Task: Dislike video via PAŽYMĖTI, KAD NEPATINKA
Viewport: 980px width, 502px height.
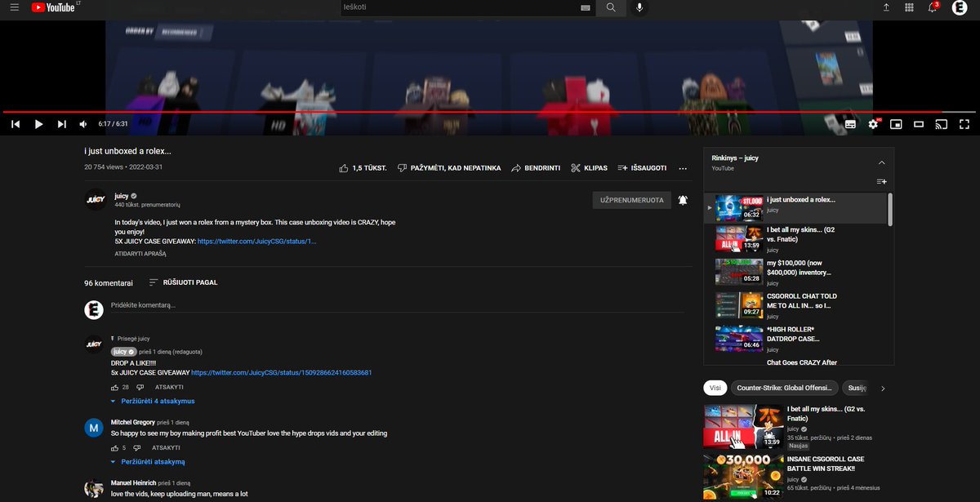Action: (449, 168)
